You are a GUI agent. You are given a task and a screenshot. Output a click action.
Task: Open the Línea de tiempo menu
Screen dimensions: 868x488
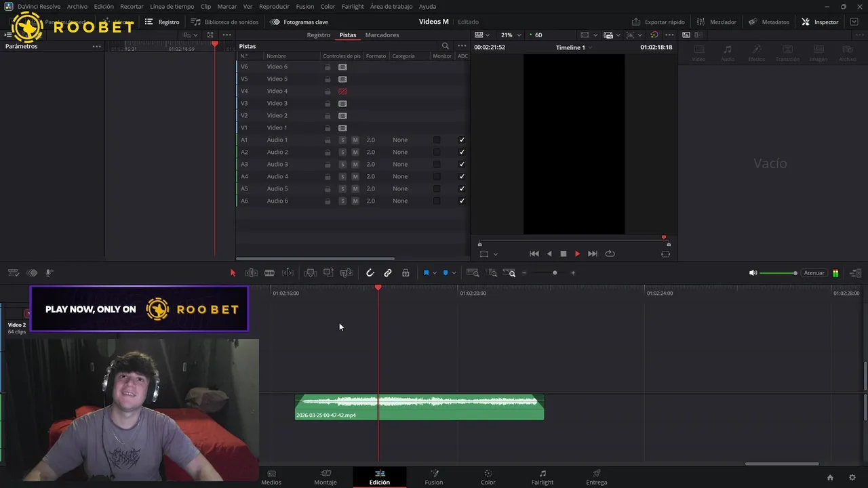tap(172, 6)
